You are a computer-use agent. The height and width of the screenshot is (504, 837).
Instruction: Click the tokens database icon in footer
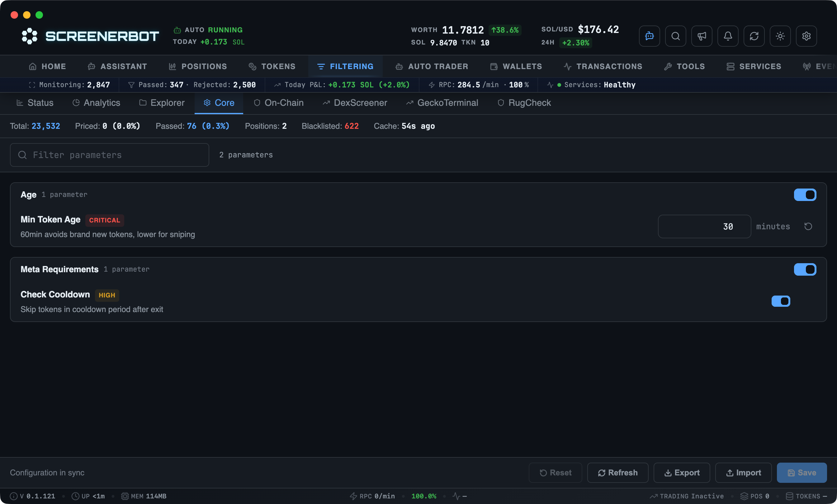(x=789, y=496)
